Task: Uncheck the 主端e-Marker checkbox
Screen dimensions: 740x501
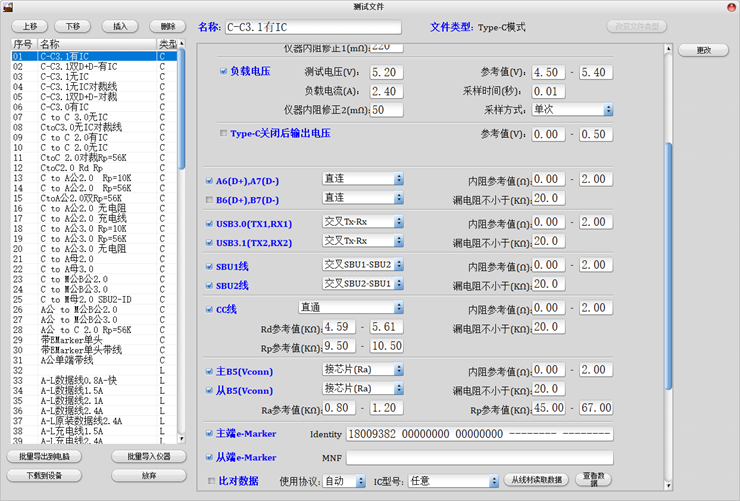Action: [208, 434]
